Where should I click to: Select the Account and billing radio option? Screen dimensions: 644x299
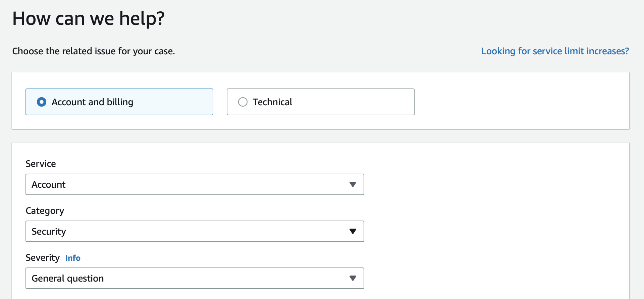click(x=119, y=102)
